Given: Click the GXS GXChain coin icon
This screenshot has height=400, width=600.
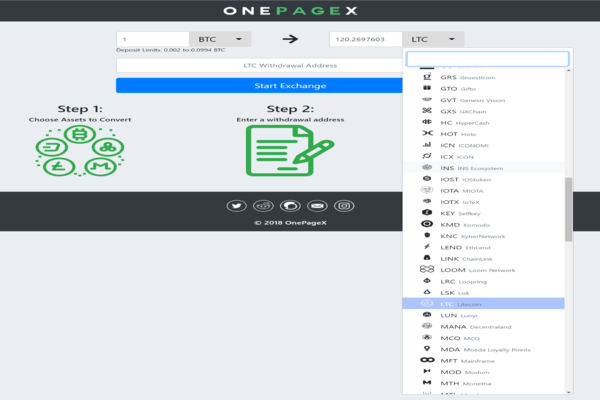Looking at the screenshot, I should 427,111.
